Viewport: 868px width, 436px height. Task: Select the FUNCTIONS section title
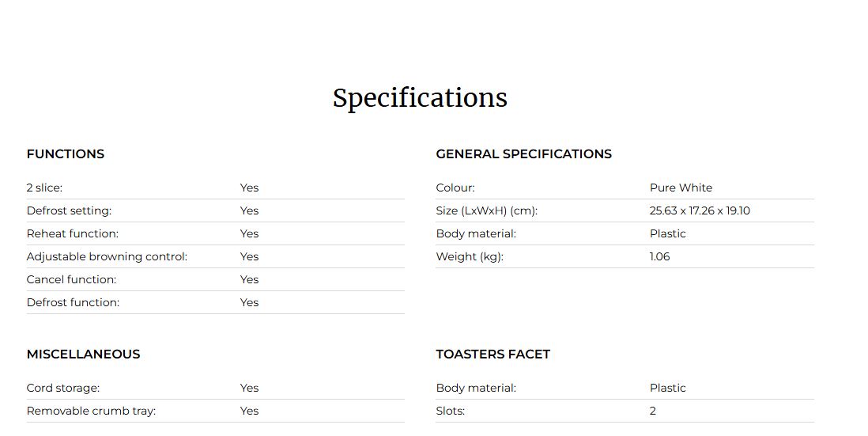[66, 154]
